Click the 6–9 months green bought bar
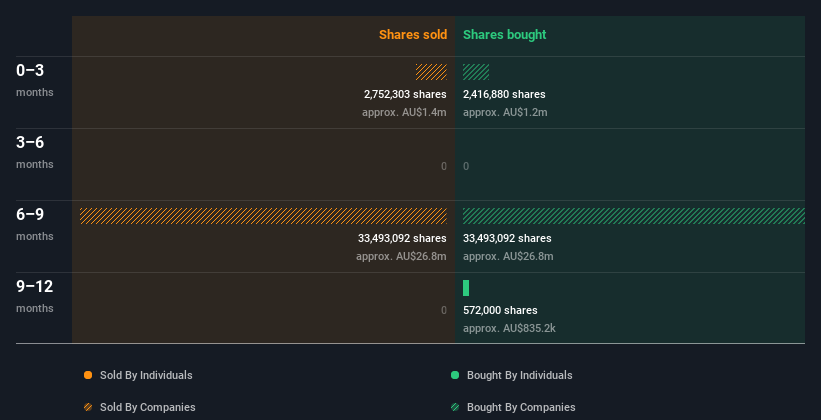821x420 pixels. pos(634,216)
